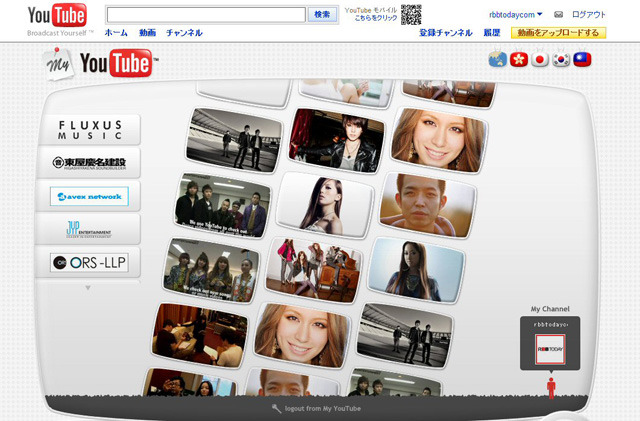Open thumbnail of black-jacket singer by red curtain
This screenshot has width=640, height=421.
point(336,140)
